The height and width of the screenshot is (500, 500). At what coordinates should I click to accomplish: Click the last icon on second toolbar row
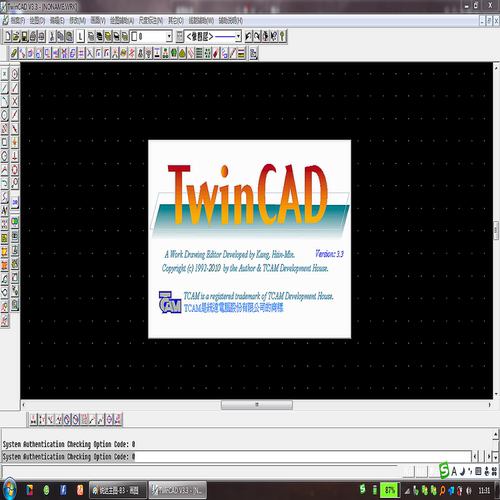tap(253, 53)
